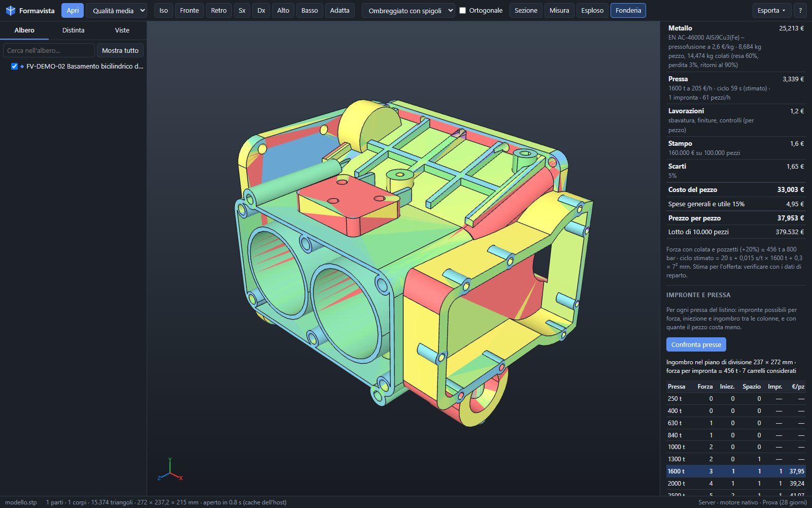Click Mostra tutto button

[x=120, y=50]
